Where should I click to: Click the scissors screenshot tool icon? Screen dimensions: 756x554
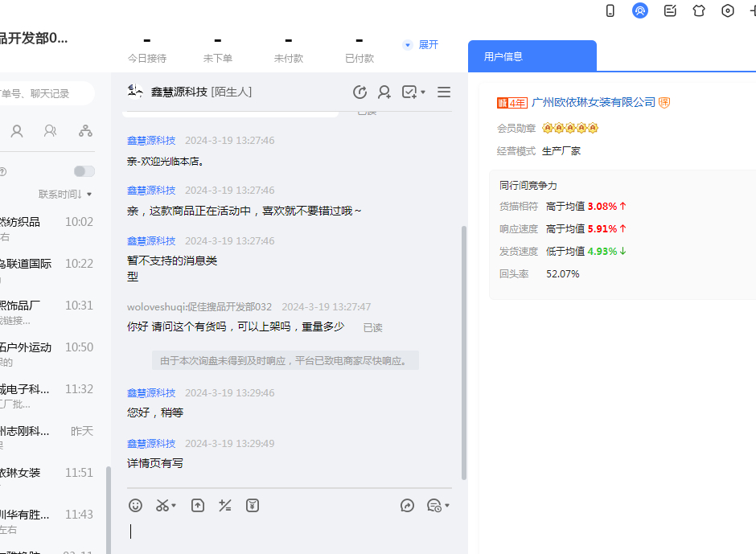pyautogui.click(x=163, y=505)
